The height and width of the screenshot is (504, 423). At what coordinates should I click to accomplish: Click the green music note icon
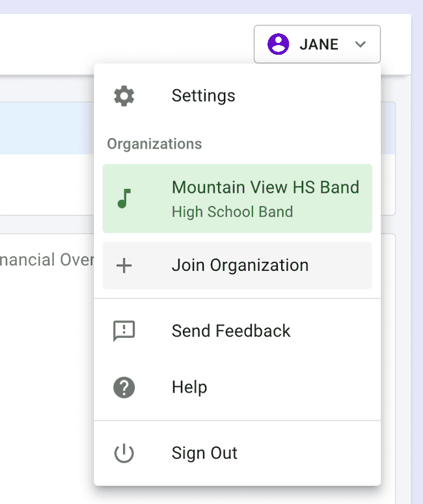[x=124, y=199]
